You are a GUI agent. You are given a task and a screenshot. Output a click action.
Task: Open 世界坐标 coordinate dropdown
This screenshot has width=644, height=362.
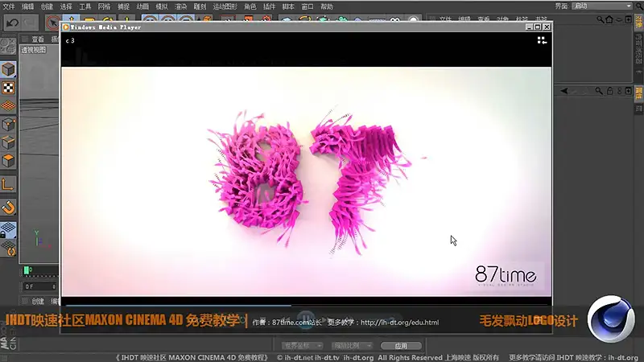coord(303,346)
